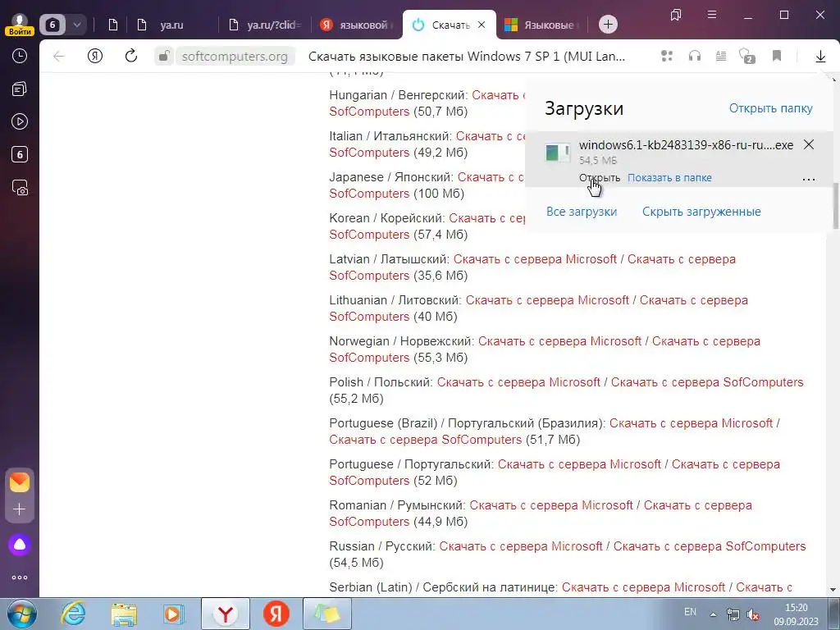The image size is (840, 630).
Task: Open the video player icon in sidebar
Action: 20,121
